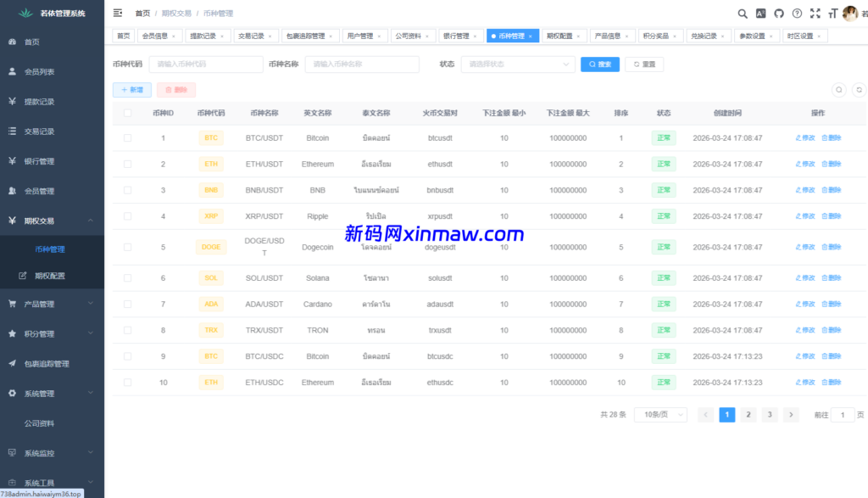Viewport: 868px width, 498px height.
Task: Click the red 删除 batch delete button
Action: click(176, 90)
